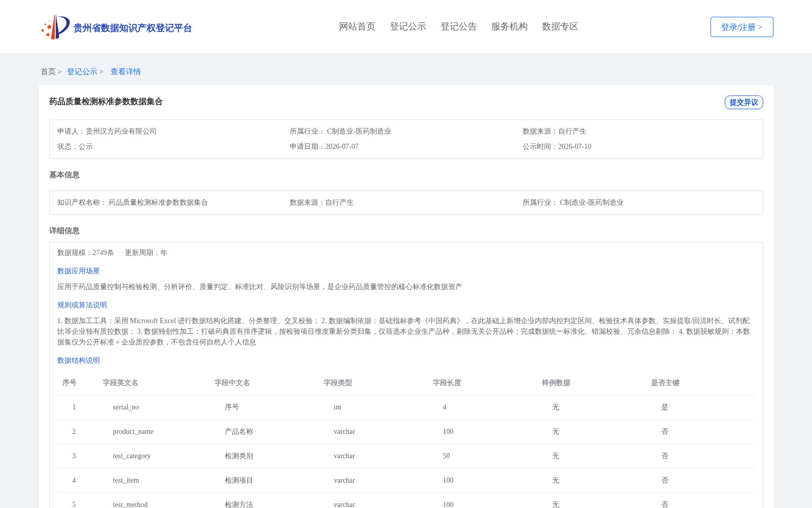Open 登记公告 navigation item
This screenshot has height=508, width=812.
coord(459,26)
